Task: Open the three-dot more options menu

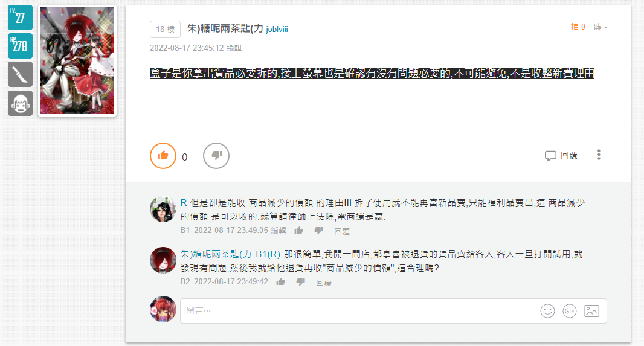Action: tap(599, 155)
